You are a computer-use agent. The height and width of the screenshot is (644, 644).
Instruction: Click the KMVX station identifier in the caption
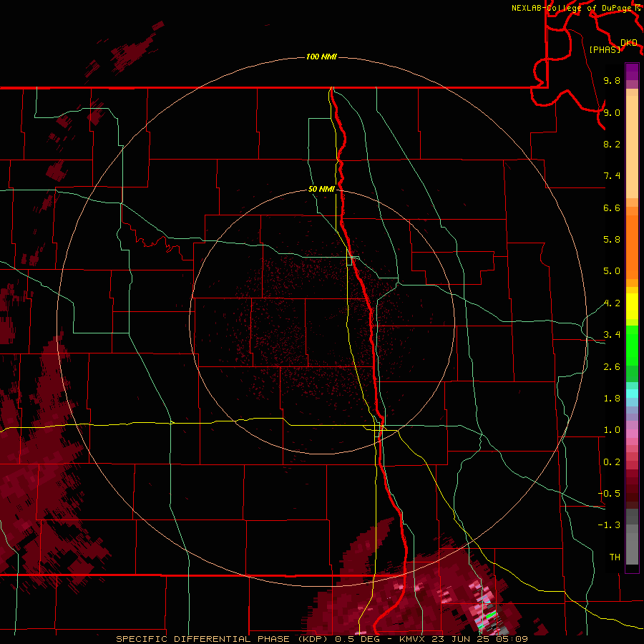click(x=412, y=639)
